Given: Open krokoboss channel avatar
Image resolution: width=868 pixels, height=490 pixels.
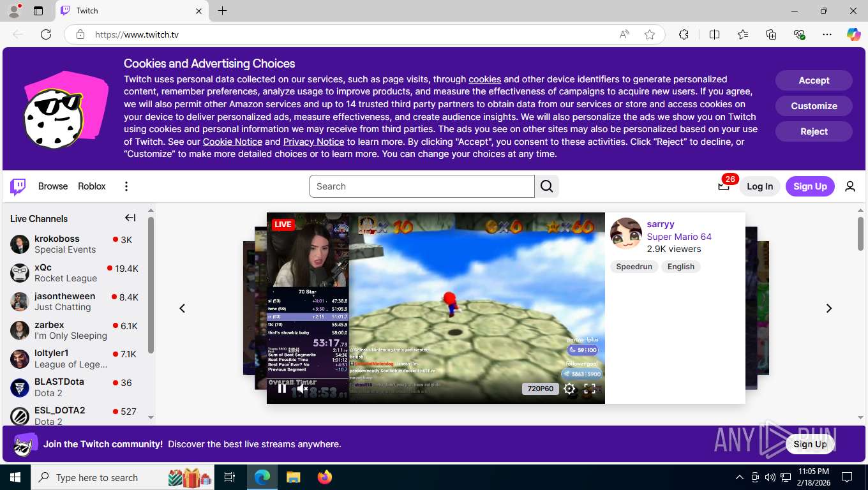Looking at the screenshot, I should point(20,244).
